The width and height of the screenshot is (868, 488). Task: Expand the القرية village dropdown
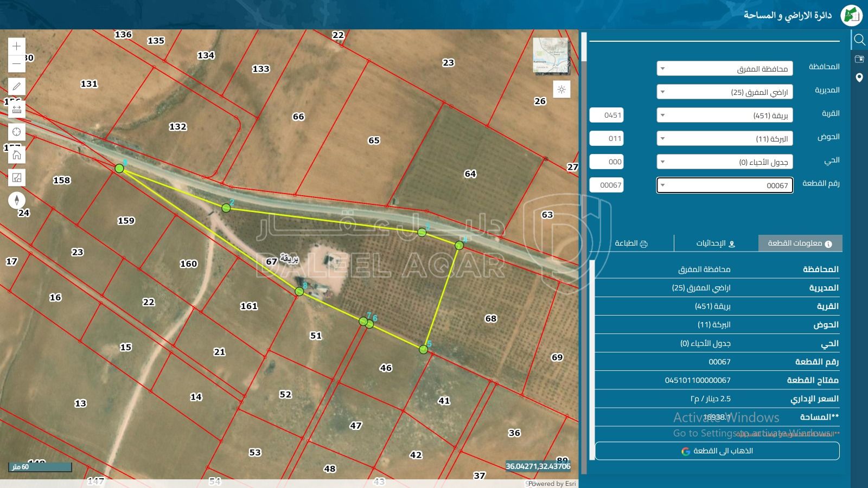pos(724,115)
